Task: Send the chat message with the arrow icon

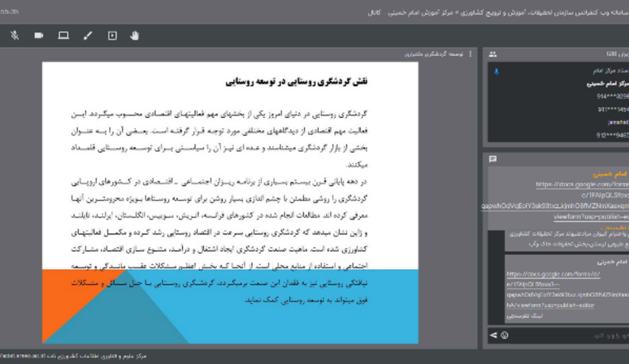Action: 494,335
